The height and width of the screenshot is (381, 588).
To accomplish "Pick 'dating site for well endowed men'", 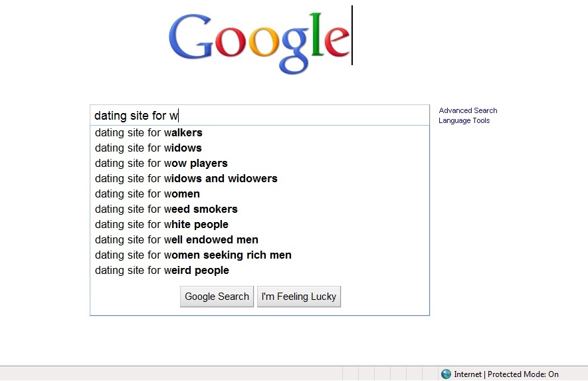I will coord(260,239).
